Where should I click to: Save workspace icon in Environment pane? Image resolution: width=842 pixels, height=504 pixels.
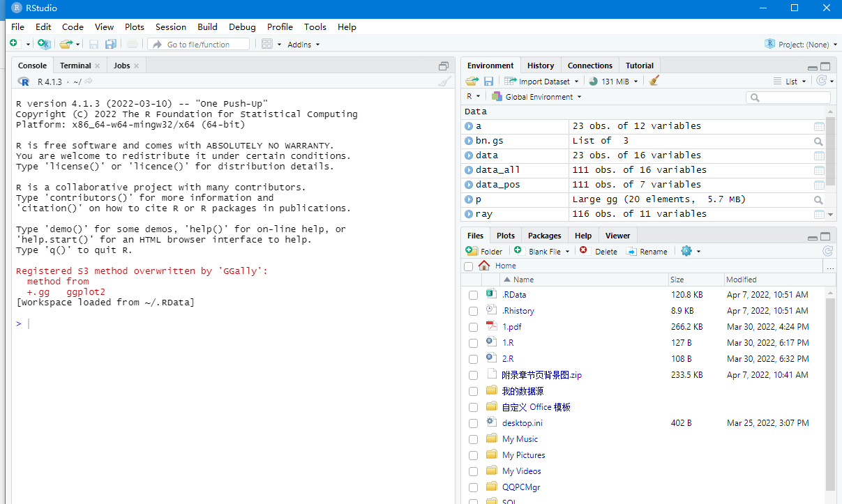(489, 81)
